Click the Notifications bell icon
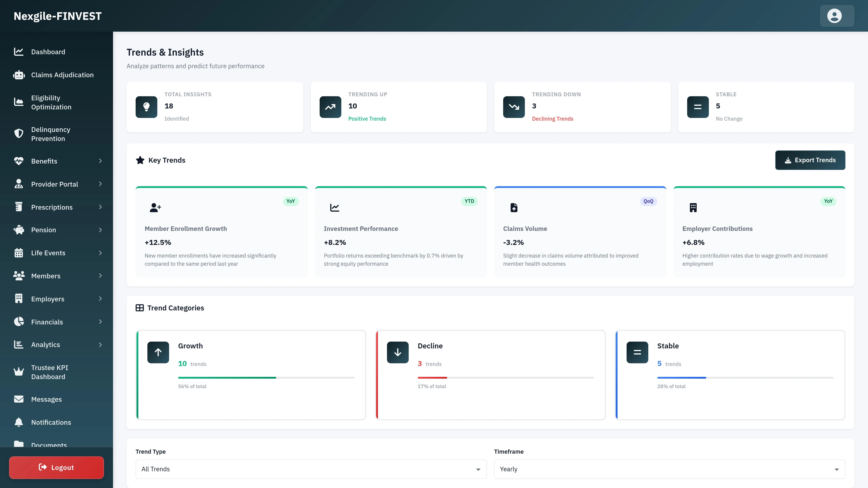 pyautogui.click(x=19, y=422)
